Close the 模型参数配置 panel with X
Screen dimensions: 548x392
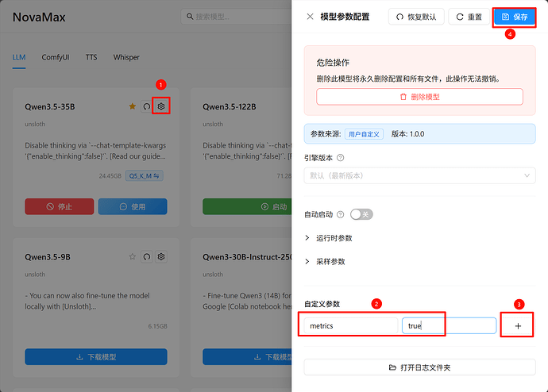click(x=310, y=17)
